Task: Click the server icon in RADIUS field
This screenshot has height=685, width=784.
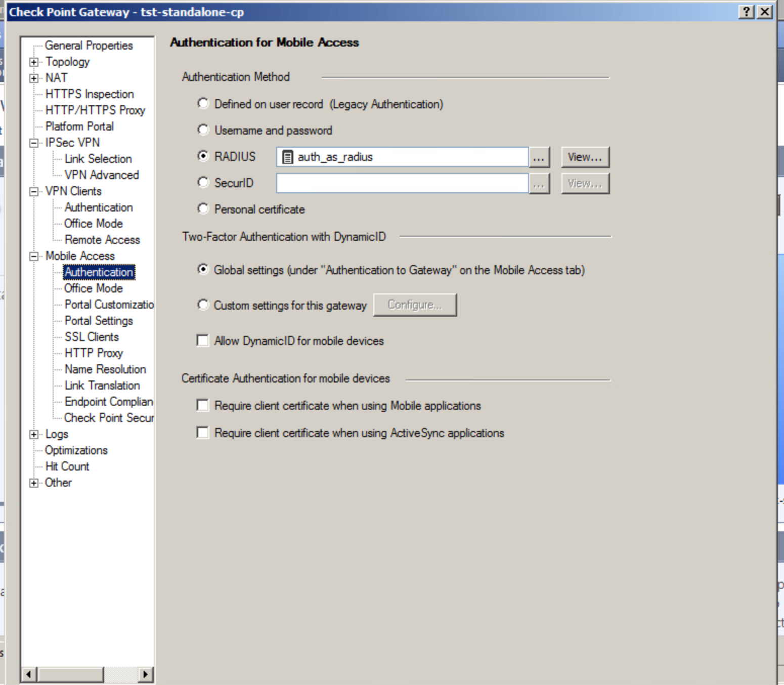Action: [287, 157]
